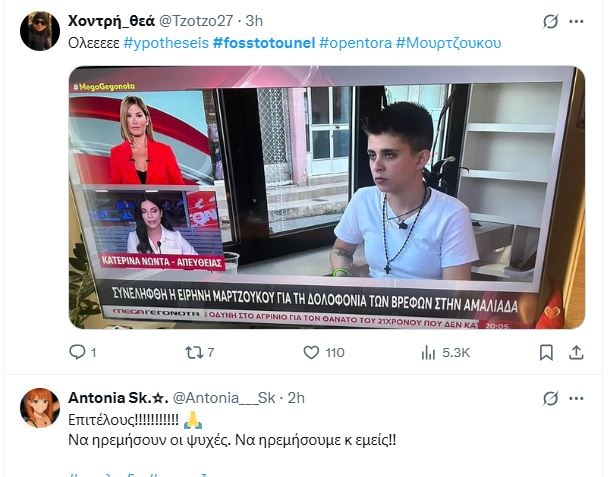Image resolution: width=608 pixels, height=477 pixels.
Task: Open Χοντρή_θεά display name
Action: 112,21
